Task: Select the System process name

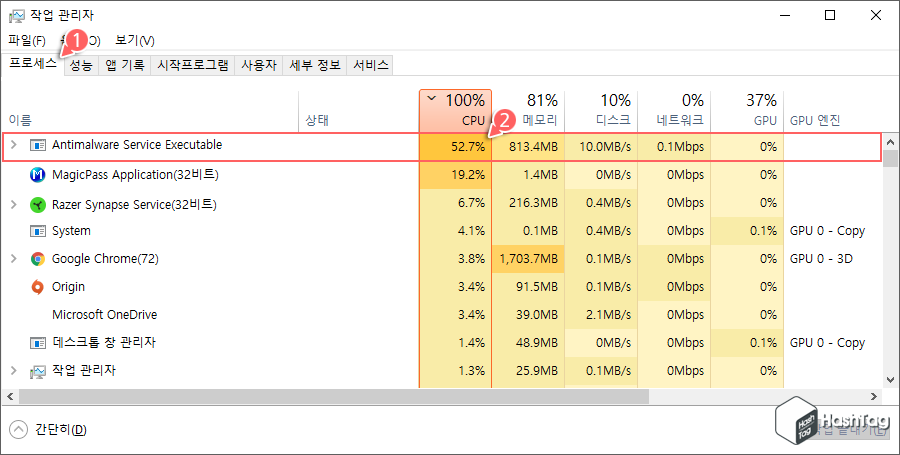Action: pyautogui.click(x=71, y=231)
